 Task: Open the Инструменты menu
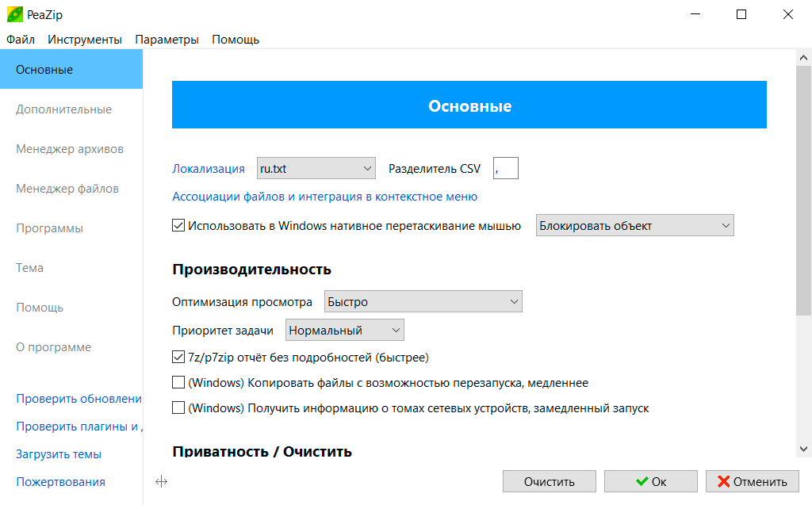pyautogui.click(x=85, y=40)
